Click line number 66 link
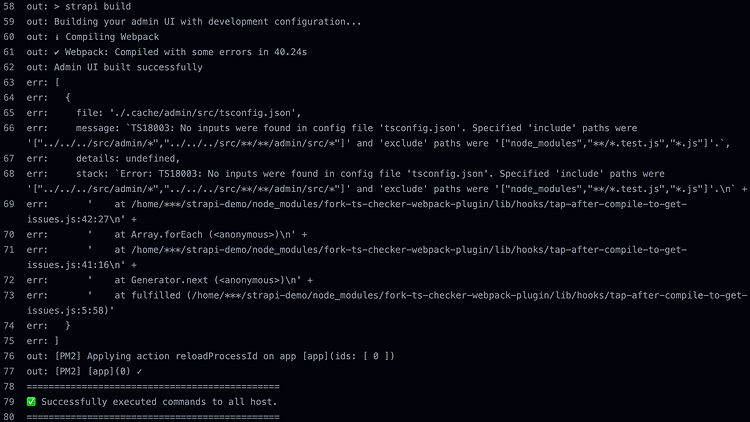Viewport: 750px width, 422px height. pos(9,128)
